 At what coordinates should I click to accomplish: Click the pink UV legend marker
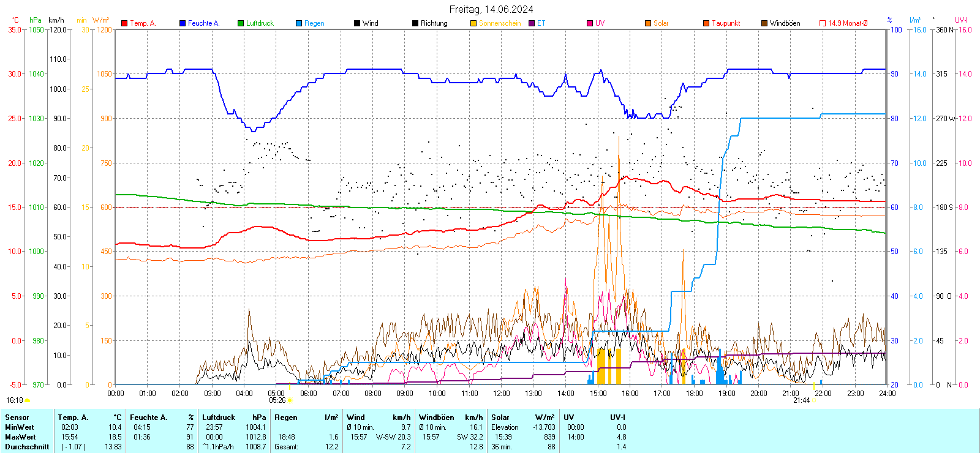(x=590, y=23)
